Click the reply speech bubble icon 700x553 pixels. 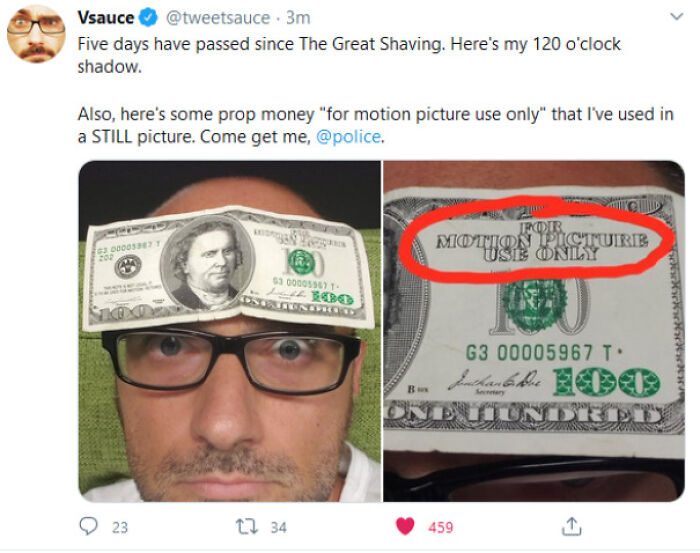[88, 526]
